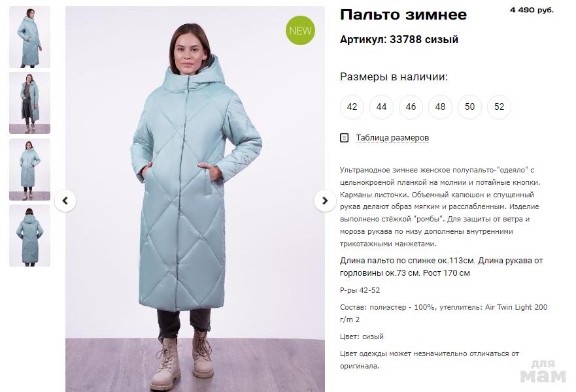Open the Таблица размеров link
576x392 pixels.
tap(392, 138)
